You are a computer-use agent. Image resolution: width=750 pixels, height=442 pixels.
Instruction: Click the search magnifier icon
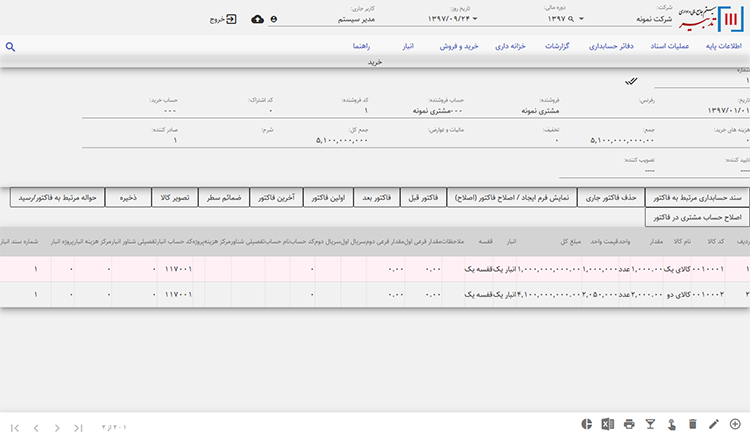[x=10, y=47]
